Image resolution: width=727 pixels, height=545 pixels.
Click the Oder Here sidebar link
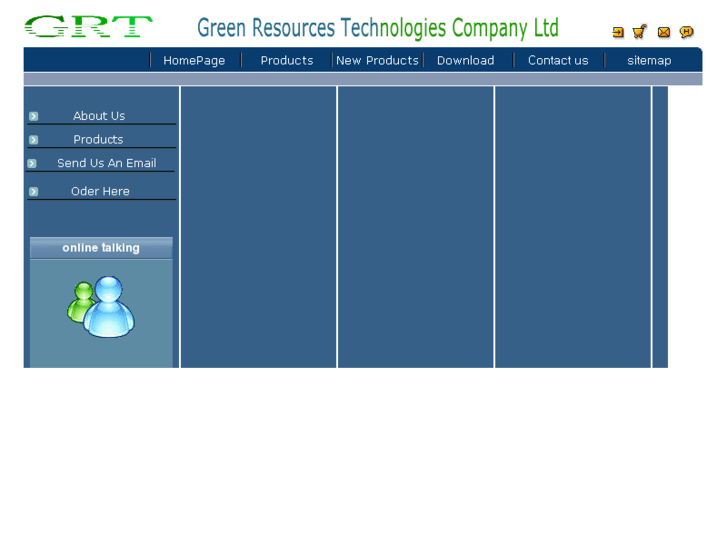coord(100,192)
